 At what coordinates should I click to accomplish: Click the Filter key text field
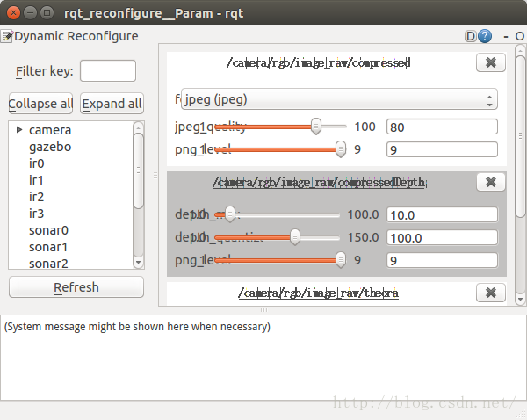108,70
